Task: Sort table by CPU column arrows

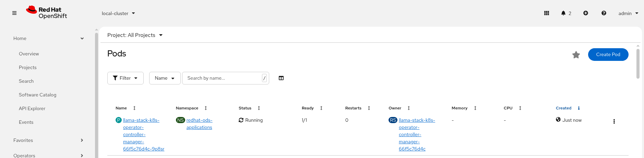Action: [520, 108]
